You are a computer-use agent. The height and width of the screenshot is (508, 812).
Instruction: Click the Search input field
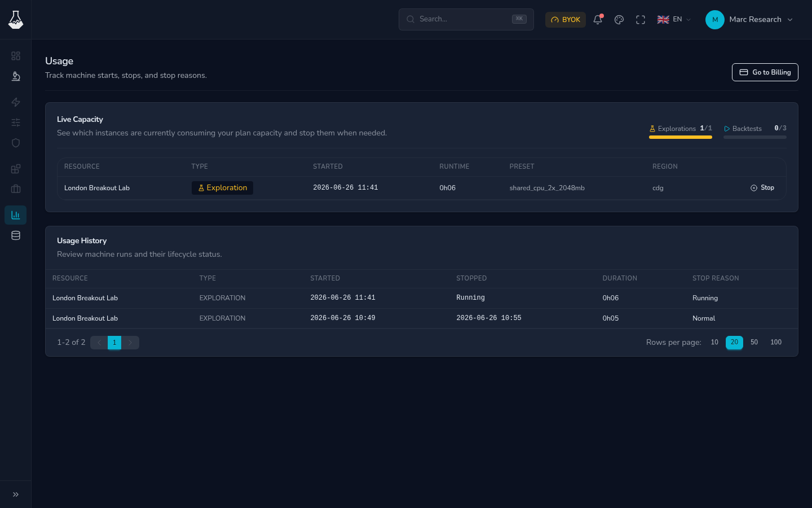pyautogui.click(x=466, y=19)
